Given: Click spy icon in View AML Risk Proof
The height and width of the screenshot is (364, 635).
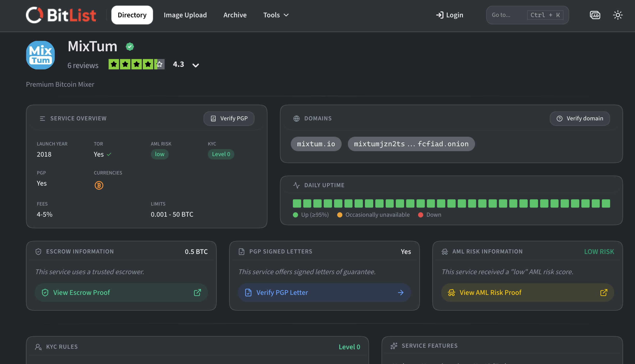Looking at the screenshot, I should click(x=451, y=293).
